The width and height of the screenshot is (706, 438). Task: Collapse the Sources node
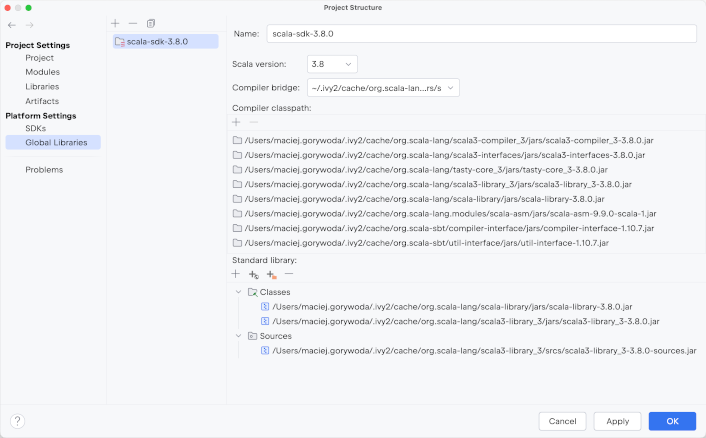pos(239,336)
